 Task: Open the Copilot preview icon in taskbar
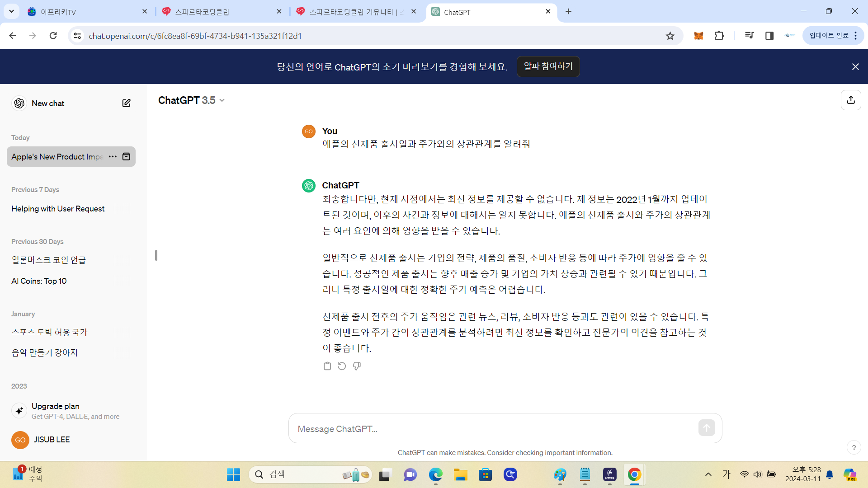(850, 474)
